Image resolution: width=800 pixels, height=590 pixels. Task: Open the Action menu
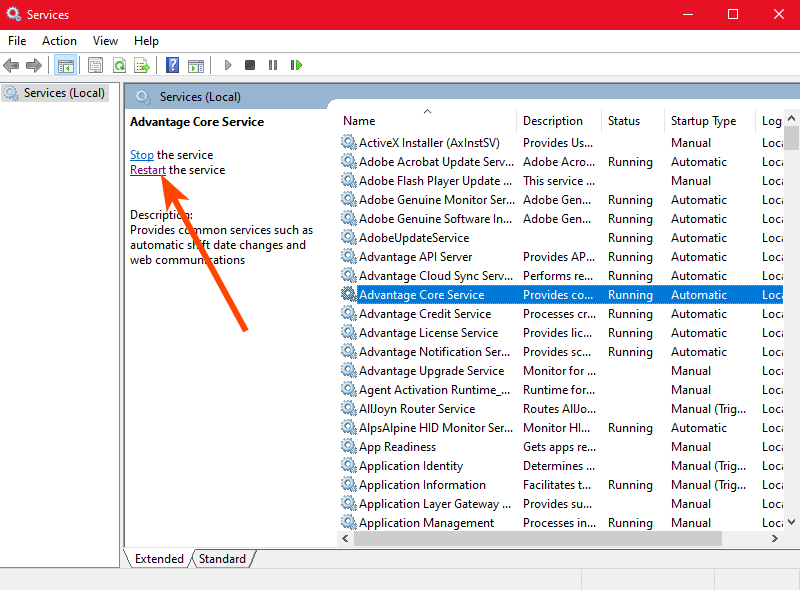(59, 41)
